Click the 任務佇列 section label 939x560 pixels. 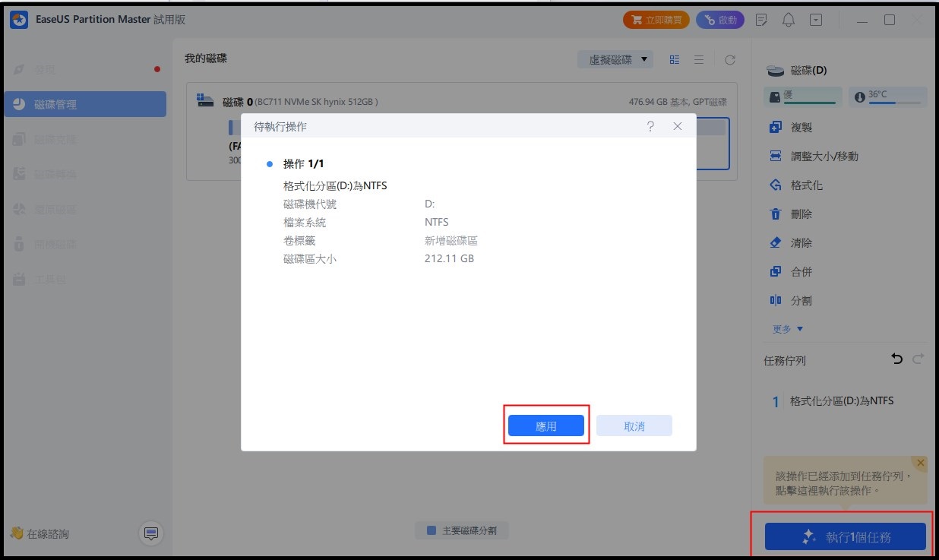pos(785,362)
